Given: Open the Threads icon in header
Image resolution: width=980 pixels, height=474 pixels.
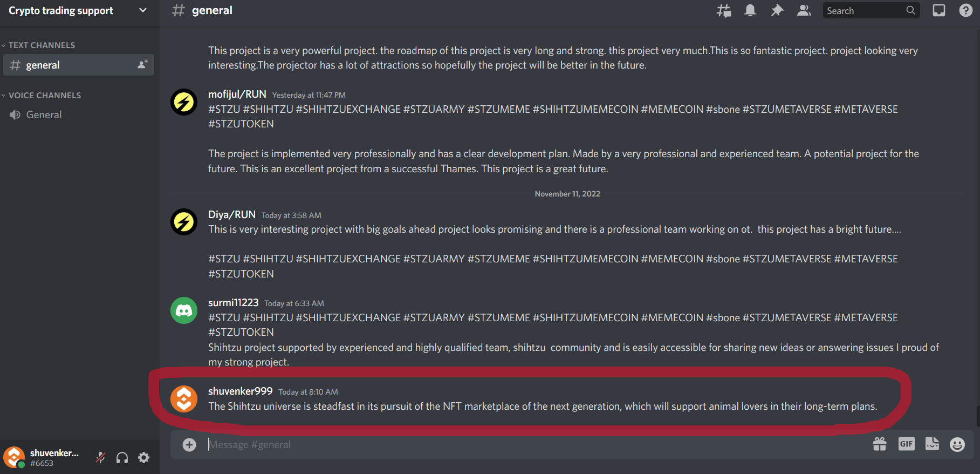Looking at the screenshot, I should 724,10.
